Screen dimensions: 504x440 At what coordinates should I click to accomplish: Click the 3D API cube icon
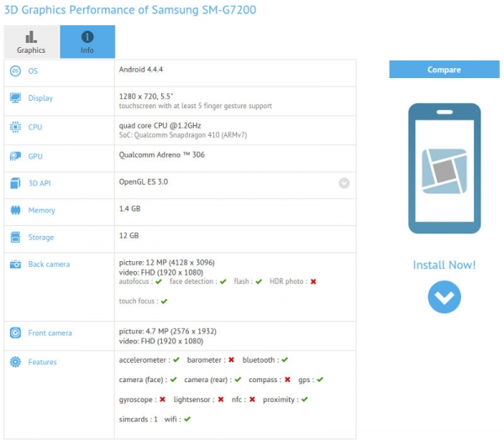pyautogui.click(x=15, y=183)
